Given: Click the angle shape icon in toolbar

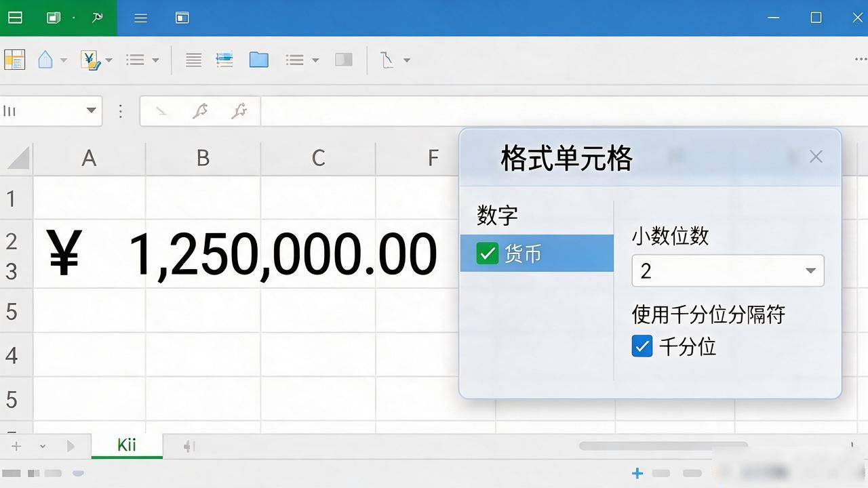Looking at the screenshot, I should [387, 60].
